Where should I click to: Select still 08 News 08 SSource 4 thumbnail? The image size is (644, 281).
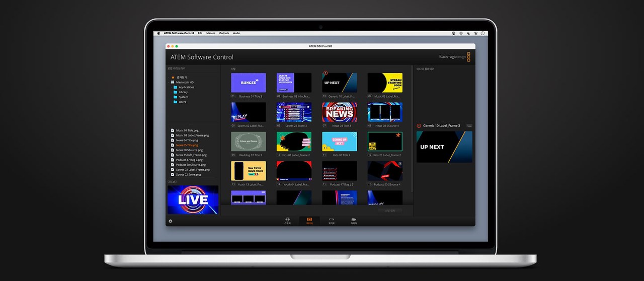pyautogui.click(x=385, y=112)
